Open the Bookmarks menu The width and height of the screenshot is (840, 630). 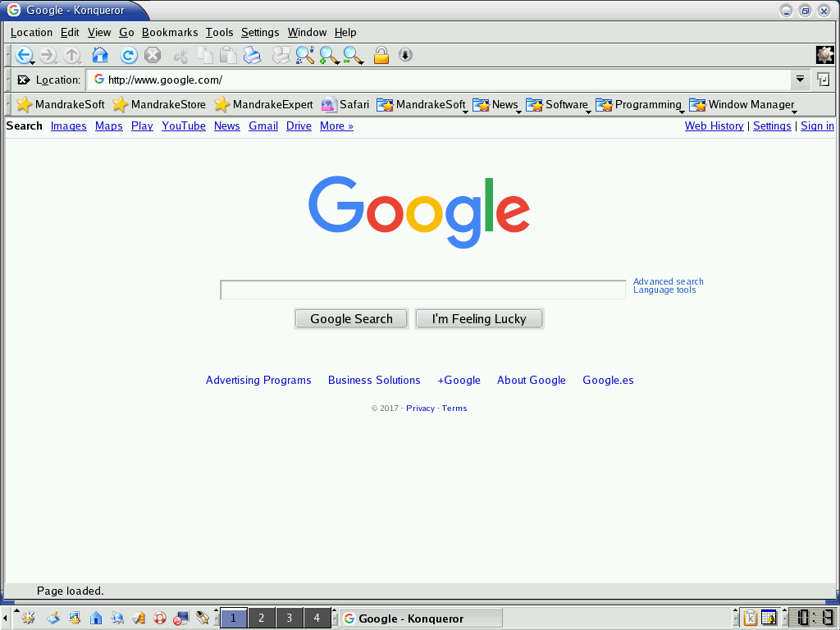click(170, 33)
